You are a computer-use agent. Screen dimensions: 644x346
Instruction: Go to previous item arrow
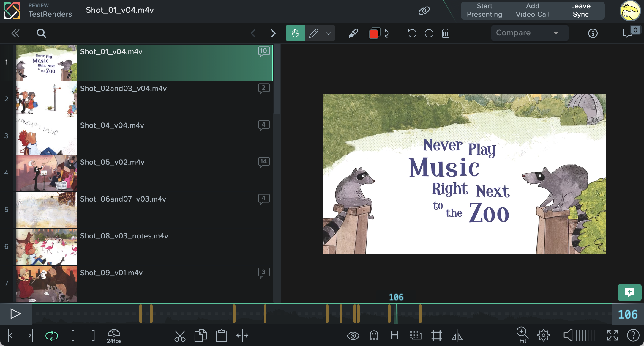[x=253, y=33]
